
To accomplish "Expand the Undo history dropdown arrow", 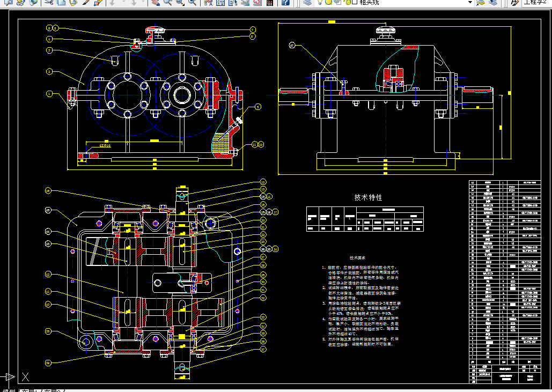I will (123, 3).
